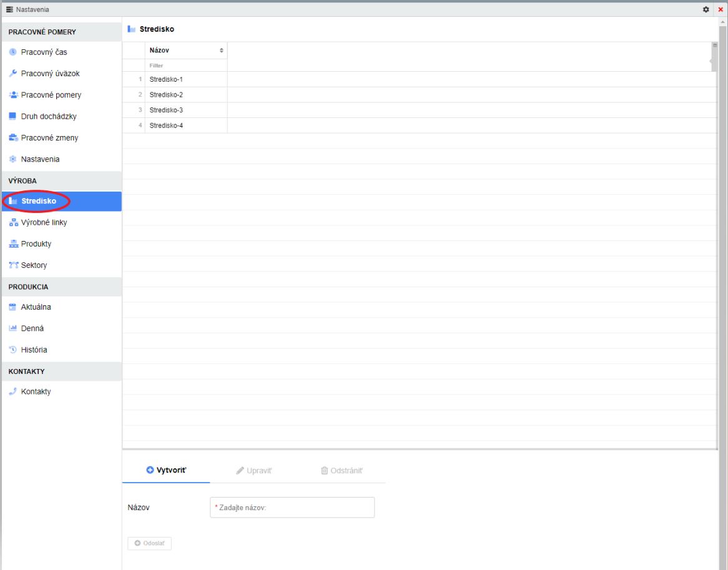Click the network icon for Výrobné linky
The height and width of the screenshot is (570, 728).
(13, 222)
